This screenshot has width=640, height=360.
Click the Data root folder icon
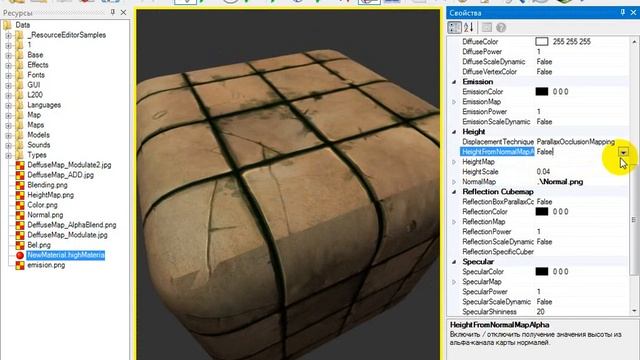[7, 25]
